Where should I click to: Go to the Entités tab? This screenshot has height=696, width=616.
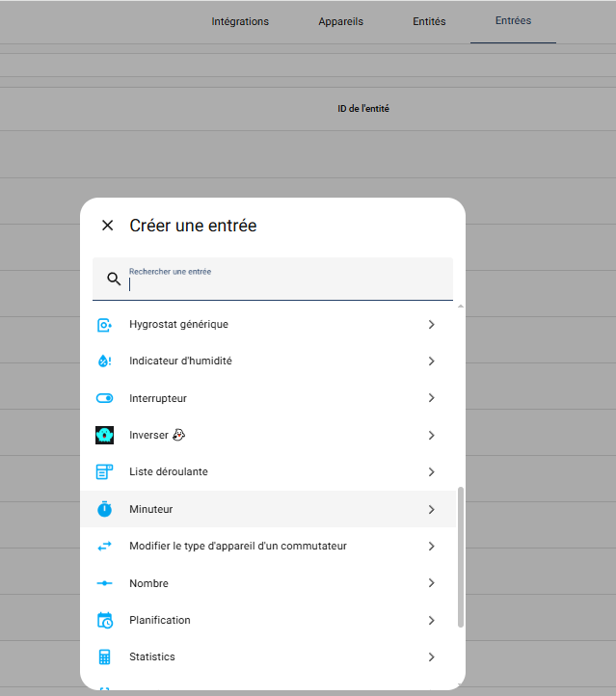pos(429,21)
